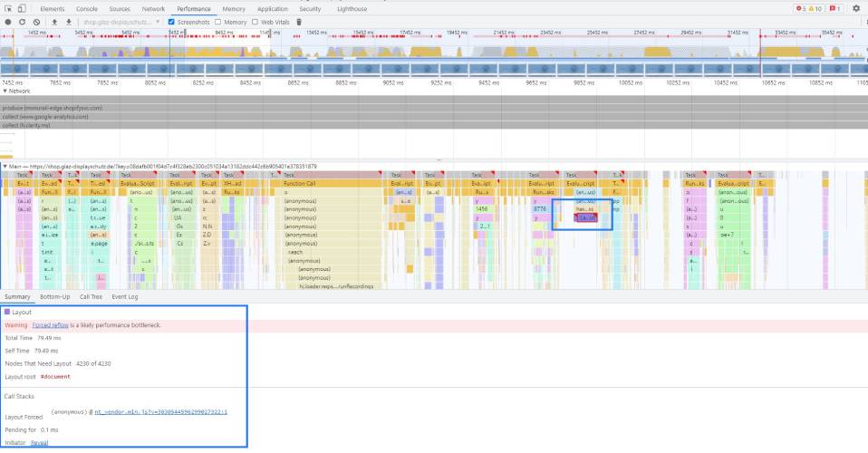Click the reload and profile icon
This screenshot has width=868, height=453.
point(22,22)
